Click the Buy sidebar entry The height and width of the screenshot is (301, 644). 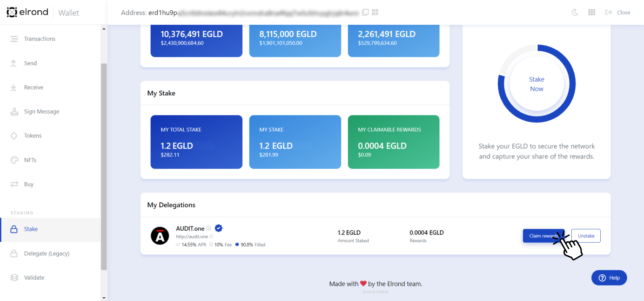click(50, 184)
